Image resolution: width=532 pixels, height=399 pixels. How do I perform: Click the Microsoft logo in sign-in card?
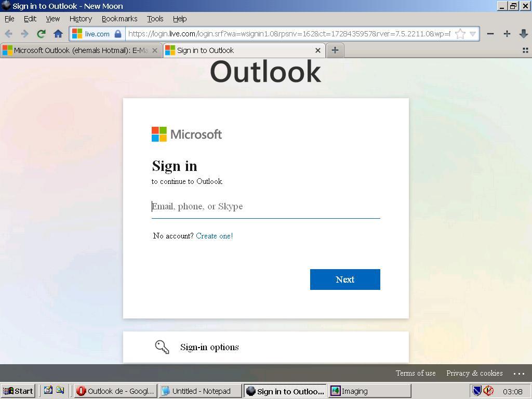(187, 135)
